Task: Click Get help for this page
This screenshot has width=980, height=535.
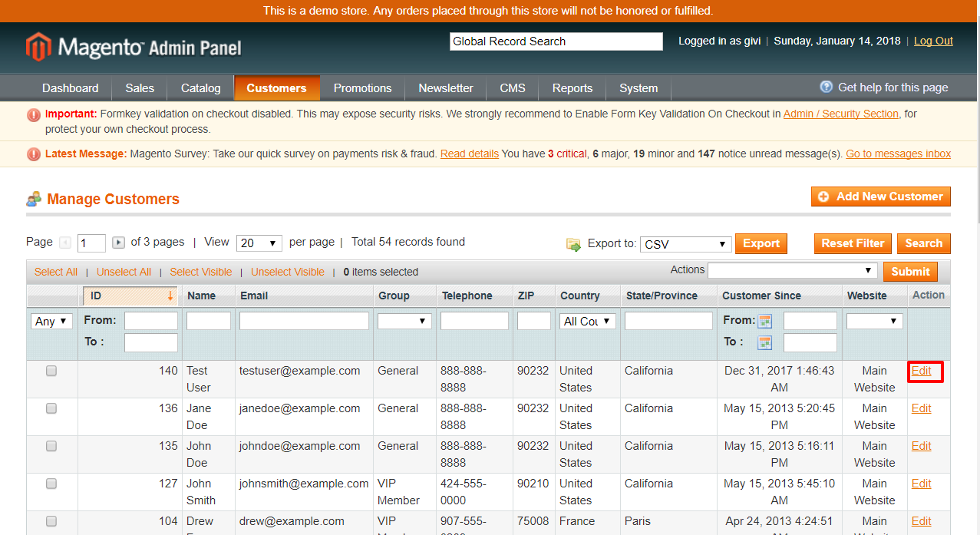Action: [893, 88]
